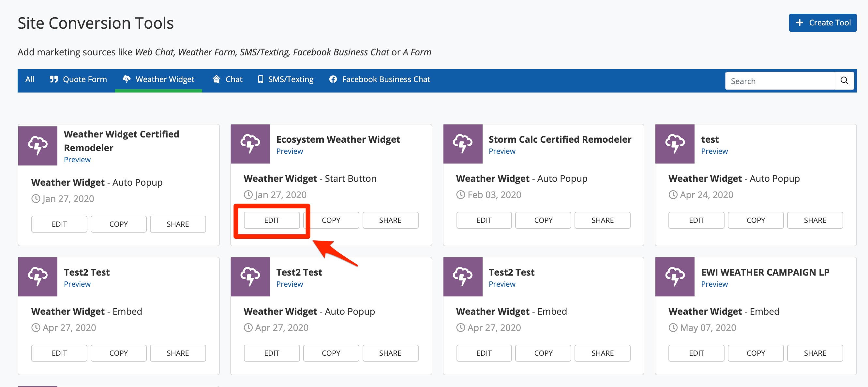Click Weather Widget Certified Remodeler cloud icon
Screen dimensions: 868x387
(x=38, y=146)
